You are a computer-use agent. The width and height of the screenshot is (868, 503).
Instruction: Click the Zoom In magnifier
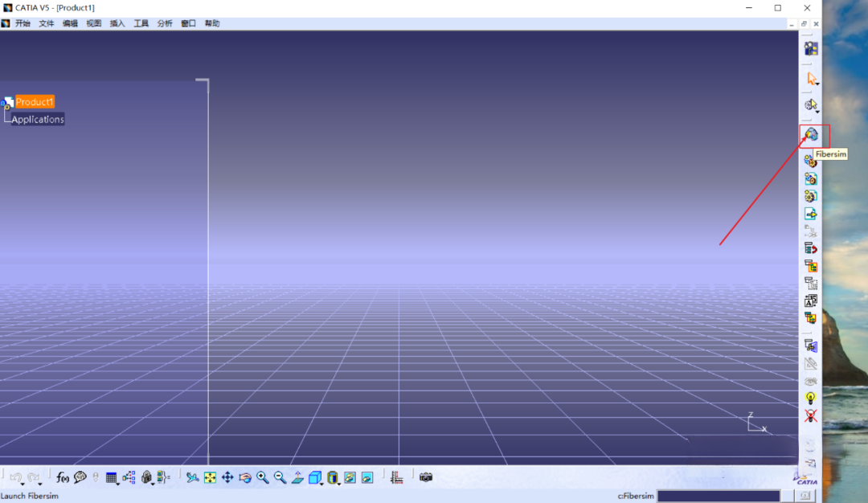pos(263,477)
